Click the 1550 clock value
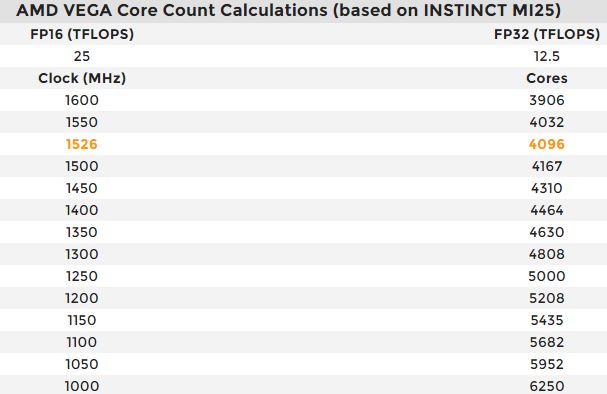Image resolution: width=607 pixels, height=394 pixels. (x=82, y=122)
